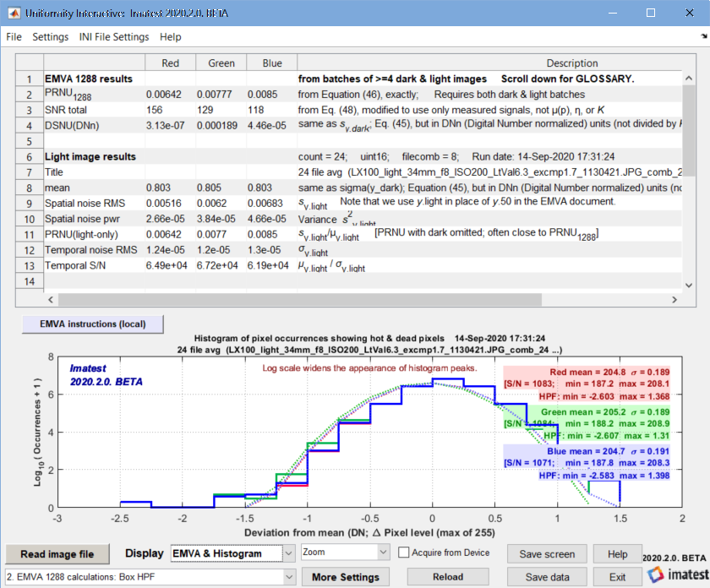
Task: Click the 'Spatial noise pwr' row label
Action: tap(94, 219)
